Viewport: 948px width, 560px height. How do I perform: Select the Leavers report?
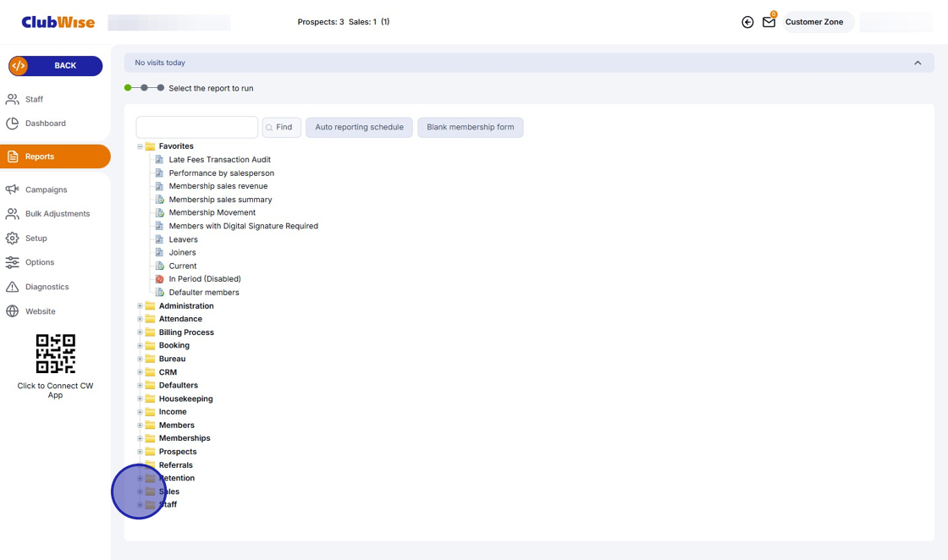(183, 239)
